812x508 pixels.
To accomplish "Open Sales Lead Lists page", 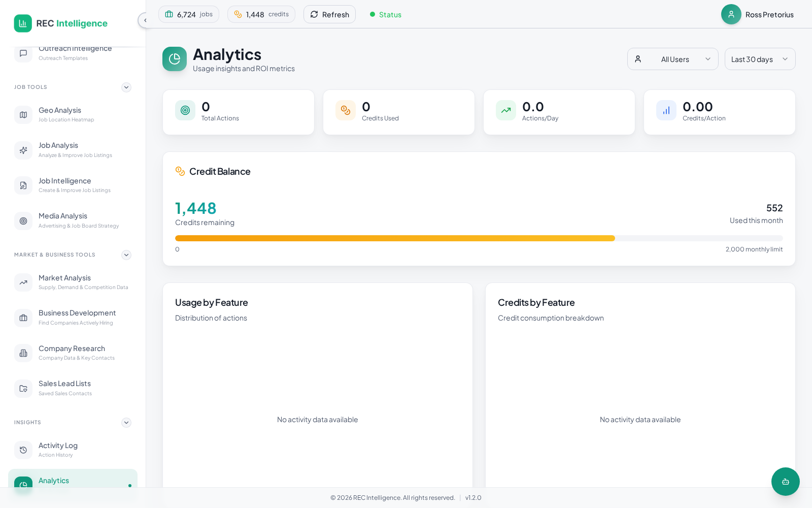I will (73, 389).
